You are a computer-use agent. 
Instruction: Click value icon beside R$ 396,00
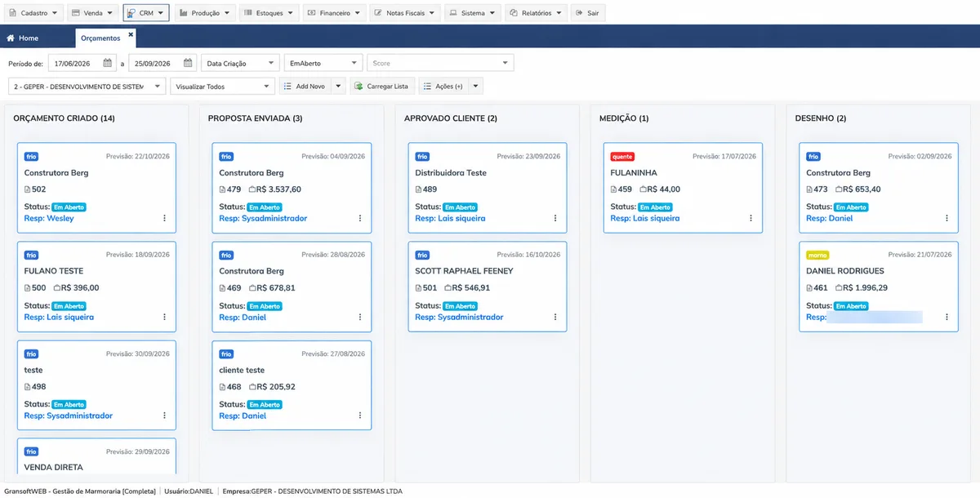(57, 288)
